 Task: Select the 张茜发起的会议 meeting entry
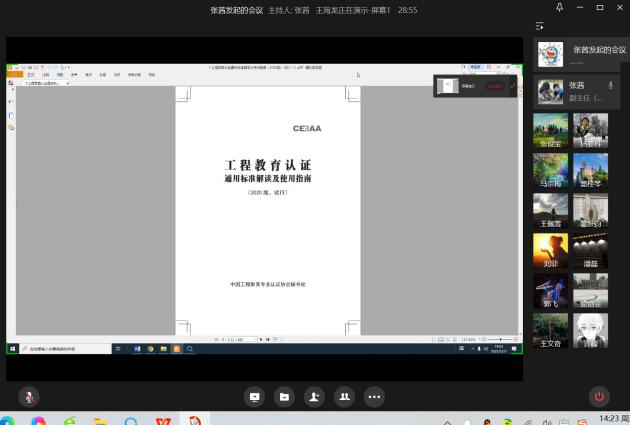tap(578, 53)
